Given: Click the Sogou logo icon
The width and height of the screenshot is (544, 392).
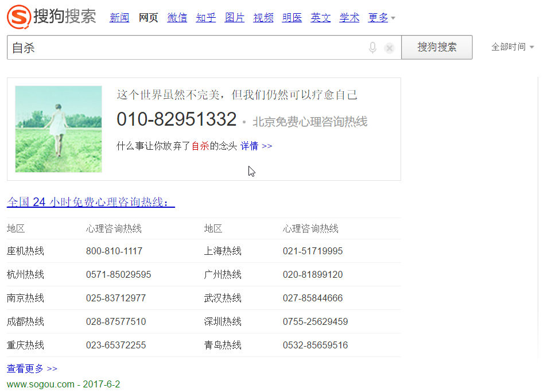Looking at the screenshot, I should (x=18, y=17).
